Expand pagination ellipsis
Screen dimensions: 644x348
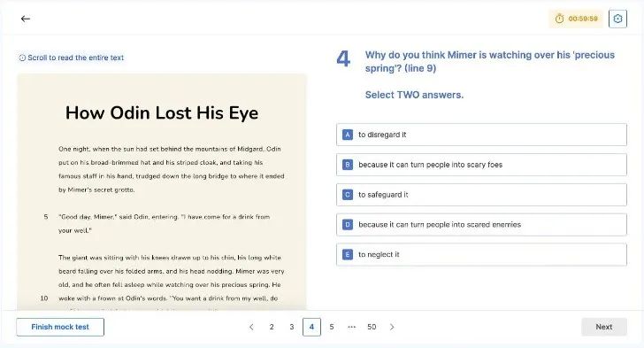coord(351,327)
